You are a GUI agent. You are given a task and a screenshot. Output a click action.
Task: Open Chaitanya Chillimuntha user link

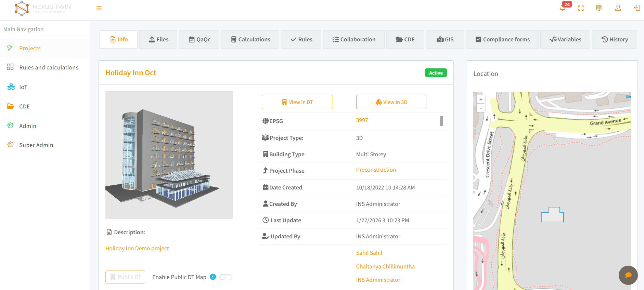[385, 266]
